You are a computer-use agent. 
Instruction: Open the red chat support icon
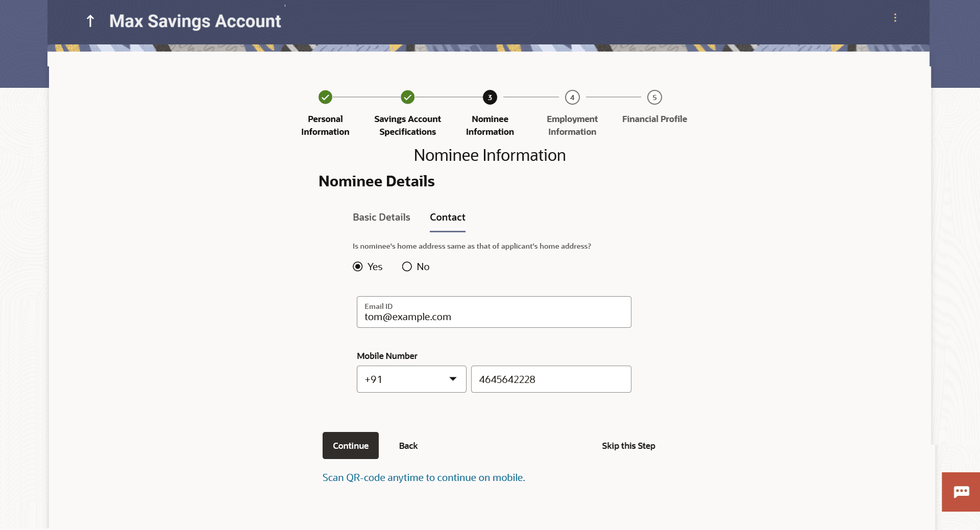tap(961, 492)
